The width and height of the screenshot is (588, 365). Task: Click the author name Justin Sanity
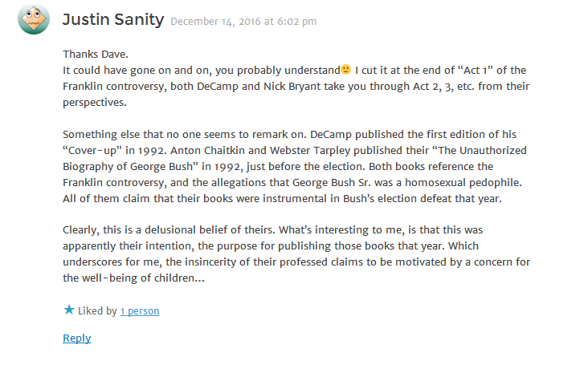point(113,19)
